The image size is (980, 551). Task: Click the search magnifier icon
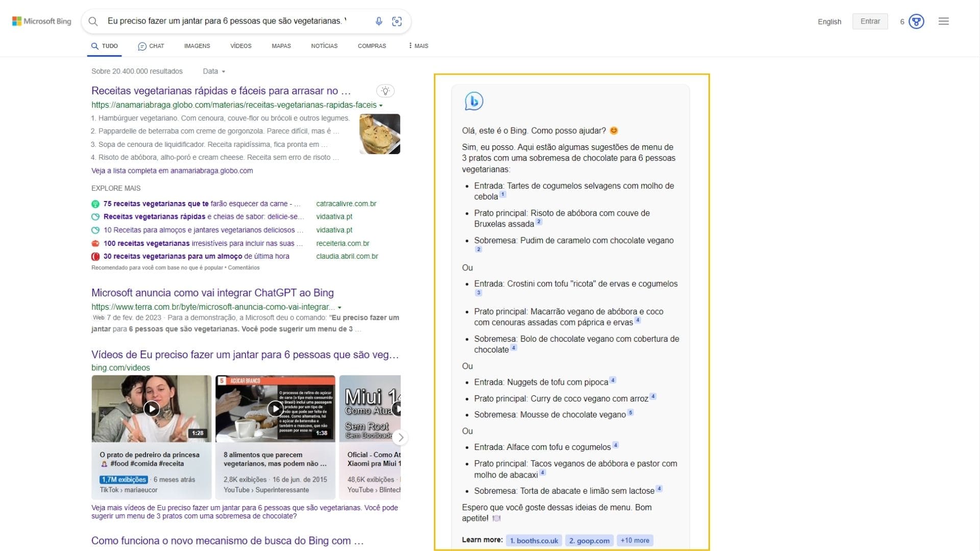point(93,21)
